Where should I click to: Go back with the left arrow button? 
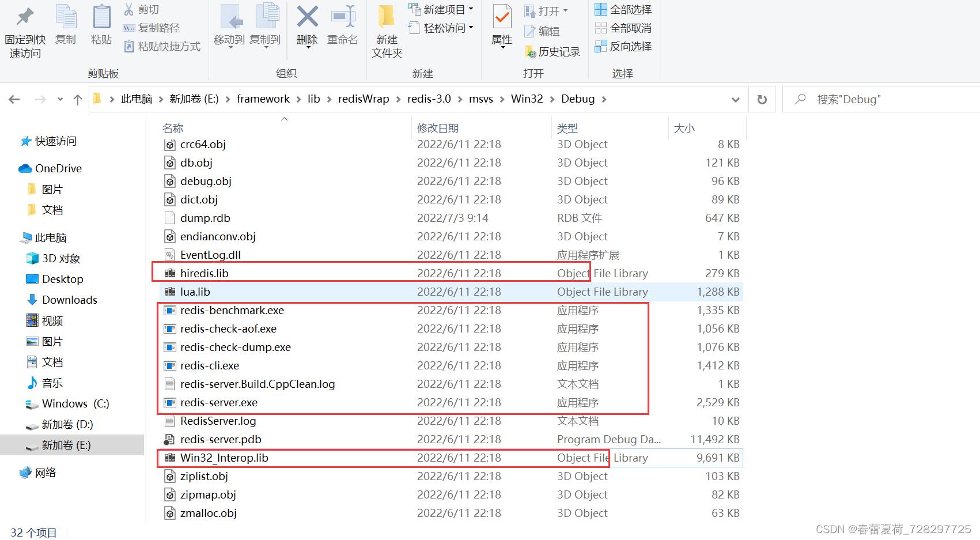point(14,99)
